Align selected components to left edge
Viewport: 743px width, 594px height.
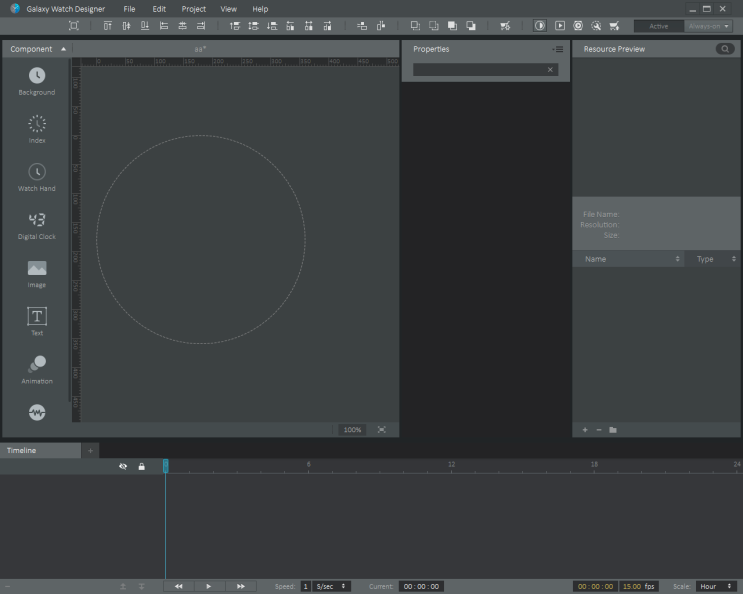163,26
